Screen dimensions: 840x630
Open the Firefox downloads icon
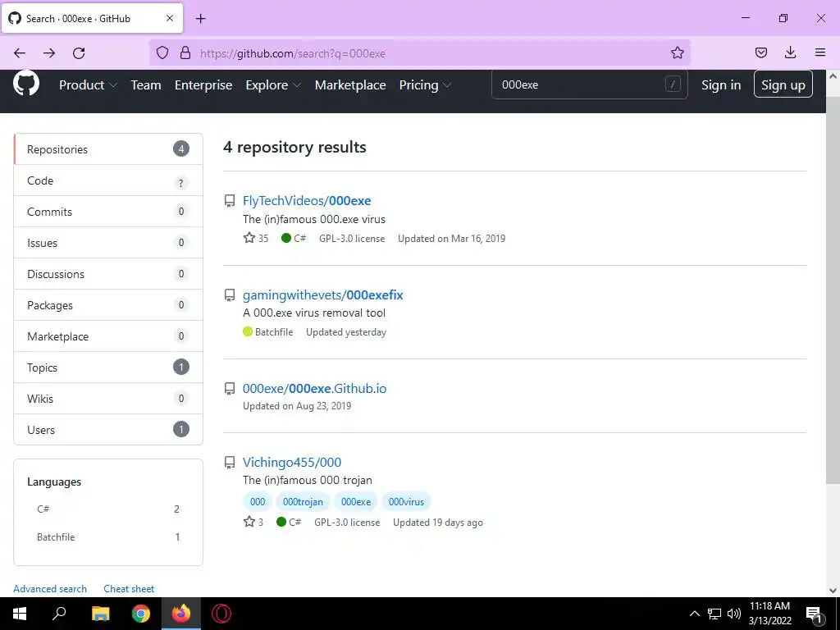click(790, 52)
